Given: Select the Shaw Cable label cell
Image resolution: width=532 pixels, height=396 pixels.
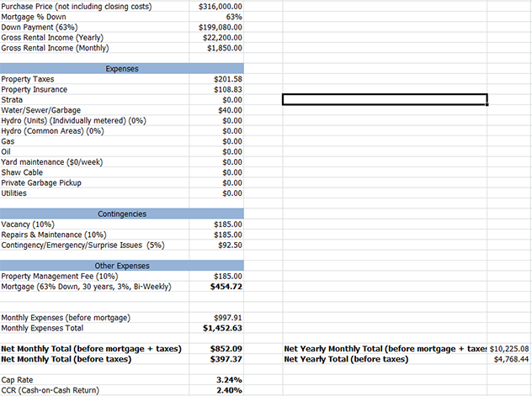Looking at the screenshot, I should (22, 172).
